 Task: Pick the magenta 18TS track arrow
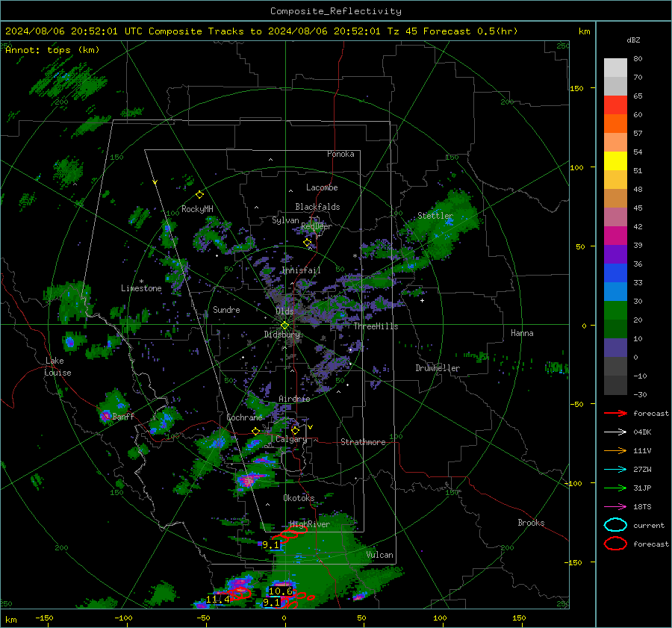pyautogui.click(x=615, y=507)
